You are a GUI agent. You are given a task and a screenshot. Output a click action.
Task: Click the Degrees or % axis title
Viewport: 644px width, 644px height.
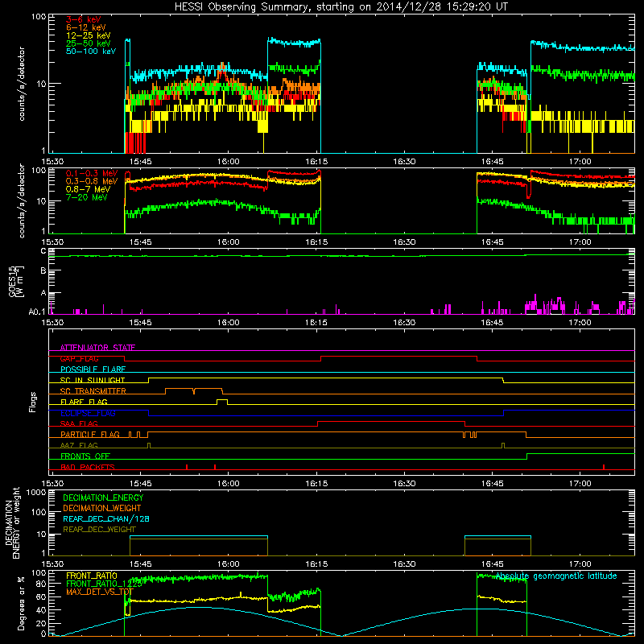pos(21,603)
